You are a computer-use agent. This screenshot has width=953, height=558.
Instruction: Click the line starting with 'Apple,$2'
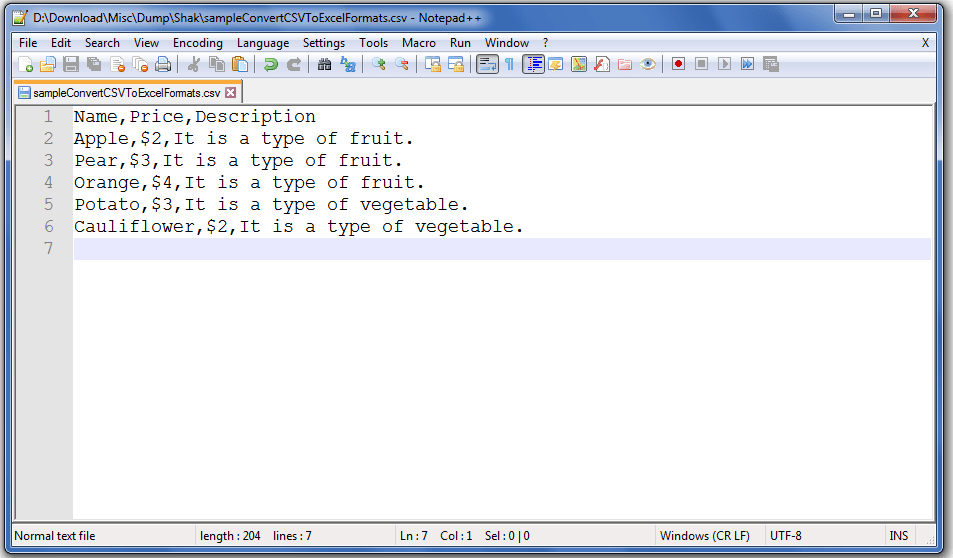click(244, 139)
